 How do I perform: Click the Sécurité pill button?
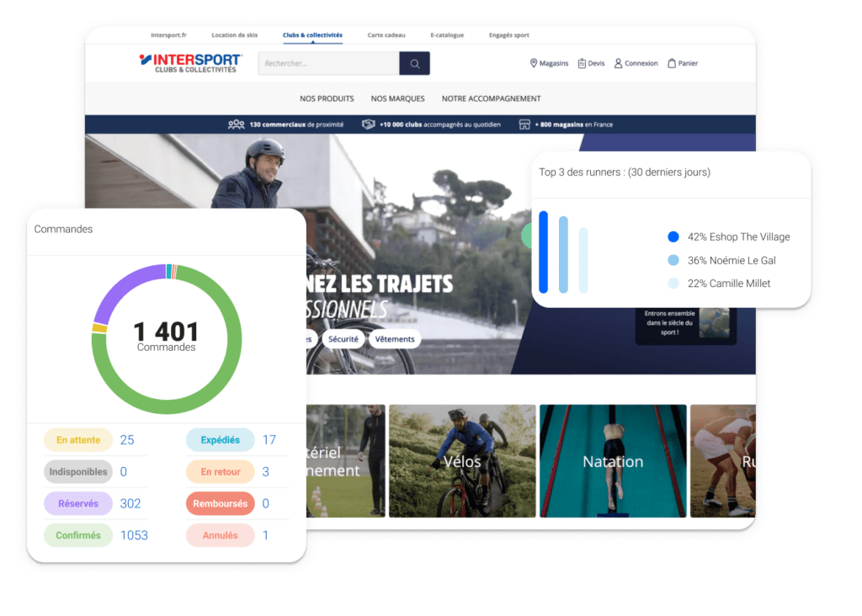pyautogui.click(x=343, y=339)
